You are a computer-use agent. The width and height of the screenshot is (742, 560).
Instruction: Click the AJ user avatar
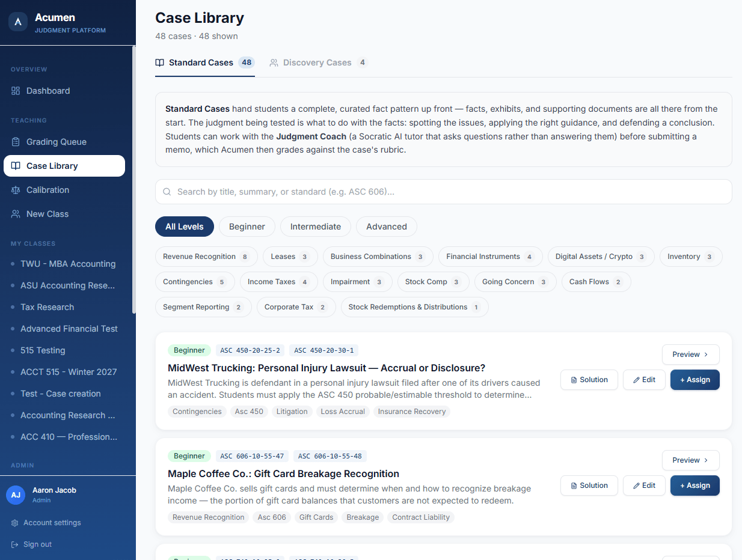tap(16, 495)
